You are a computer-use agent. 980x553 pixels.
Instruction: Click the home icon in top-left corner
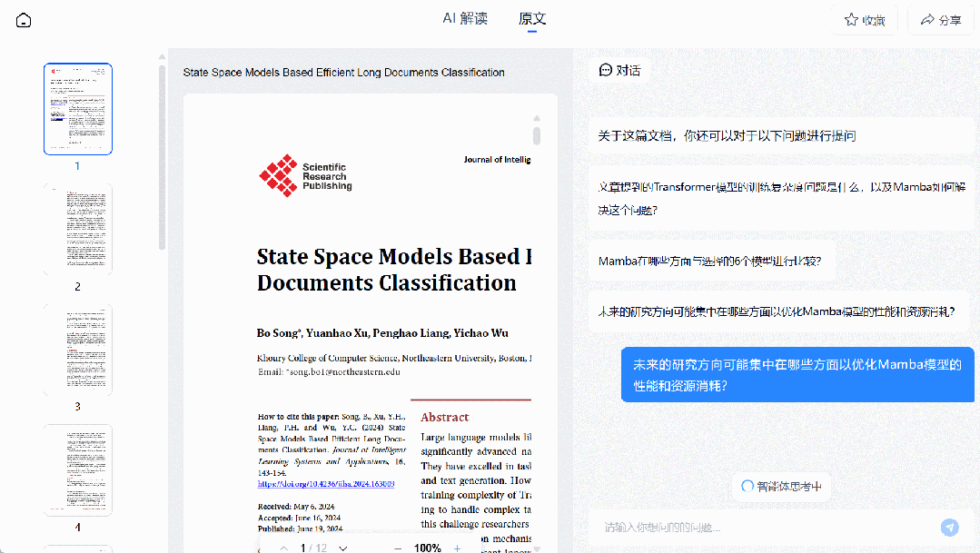[x=24, y=20]
